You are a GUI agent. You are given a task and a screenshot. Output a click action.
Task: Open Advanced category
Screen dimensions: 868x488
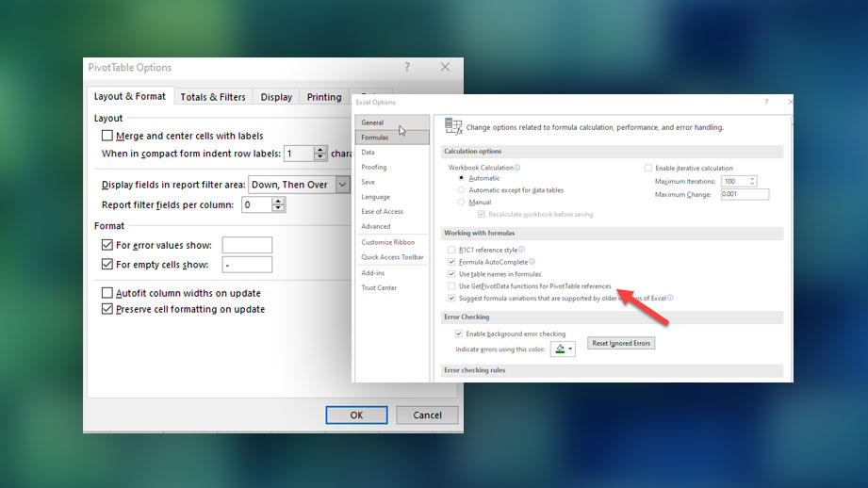pyautogui.click(x=392, y=226)
